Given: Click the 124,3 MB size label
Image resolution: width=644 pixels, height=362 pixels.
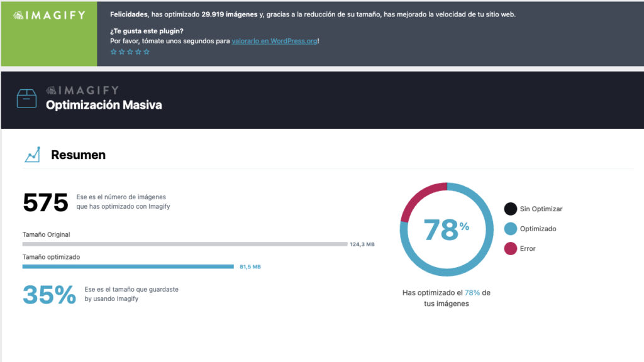Looking at the screenshot, I should pos(363,244).
